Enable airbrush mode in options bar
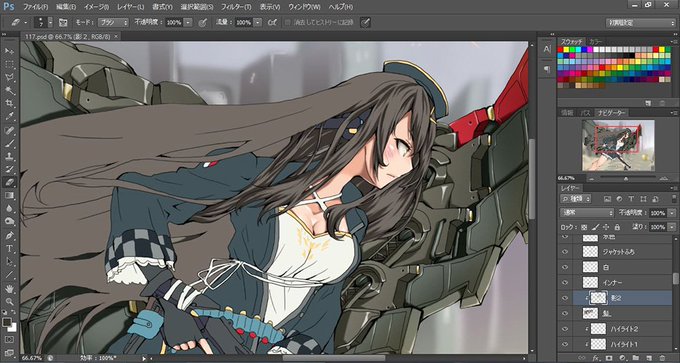The height and width of the screenshot is (363, 680). pos(272,23)
